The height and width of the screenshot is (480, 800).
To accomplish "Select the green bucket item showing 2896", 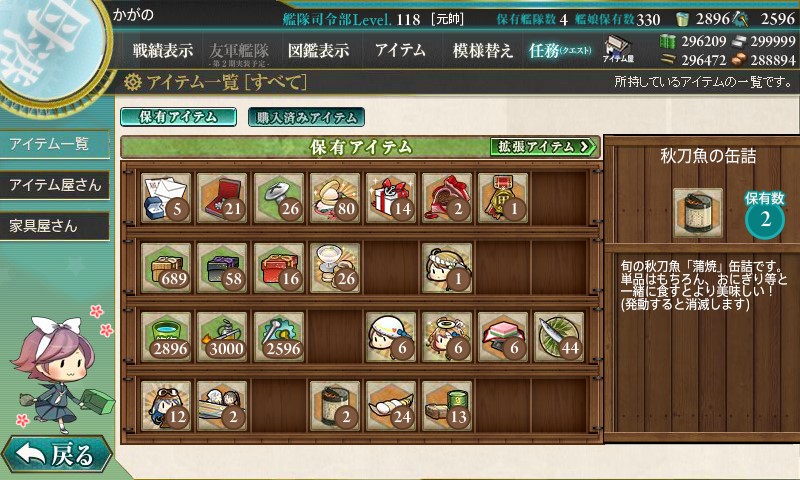I will [166, 337].
